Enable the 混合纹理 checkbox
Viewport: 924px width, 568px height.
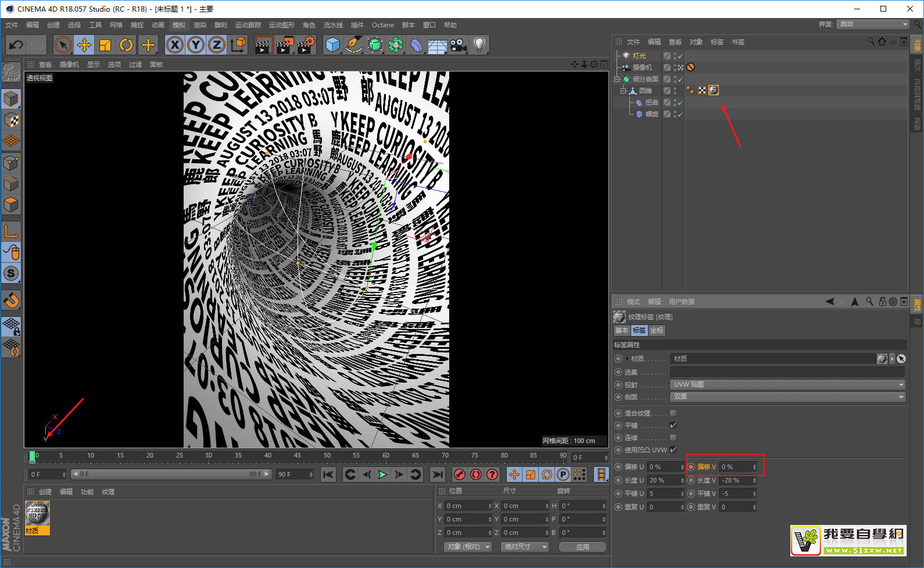[x=673, y=413]
